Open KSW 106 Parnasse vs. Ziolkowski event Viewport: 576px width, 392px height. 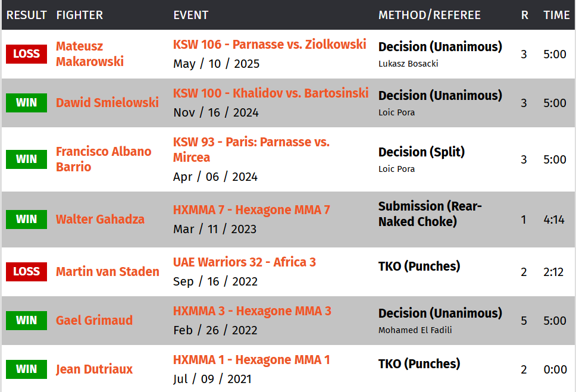point(270,44)
